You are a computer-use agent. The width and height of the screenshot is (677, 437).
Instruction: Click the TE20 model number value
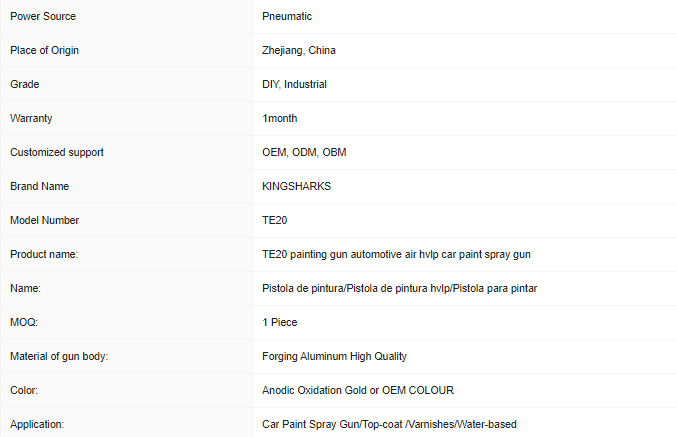275,220
